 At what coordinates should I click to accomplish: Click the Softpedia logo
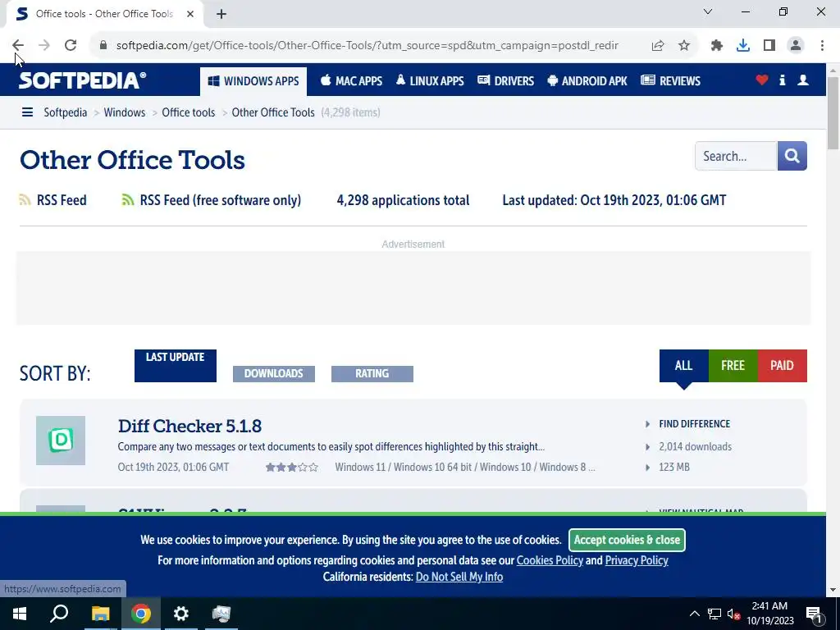coord(82,80)
